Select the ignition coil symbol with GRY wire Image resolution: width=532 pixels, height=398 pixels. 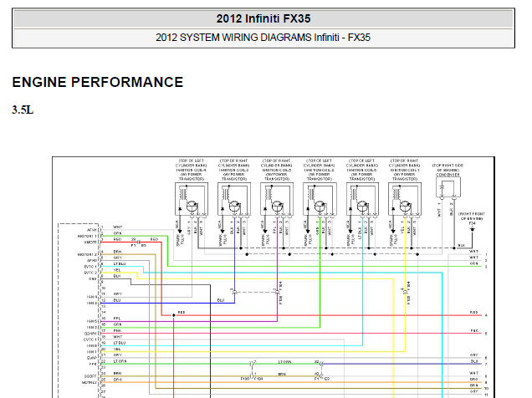192,199
